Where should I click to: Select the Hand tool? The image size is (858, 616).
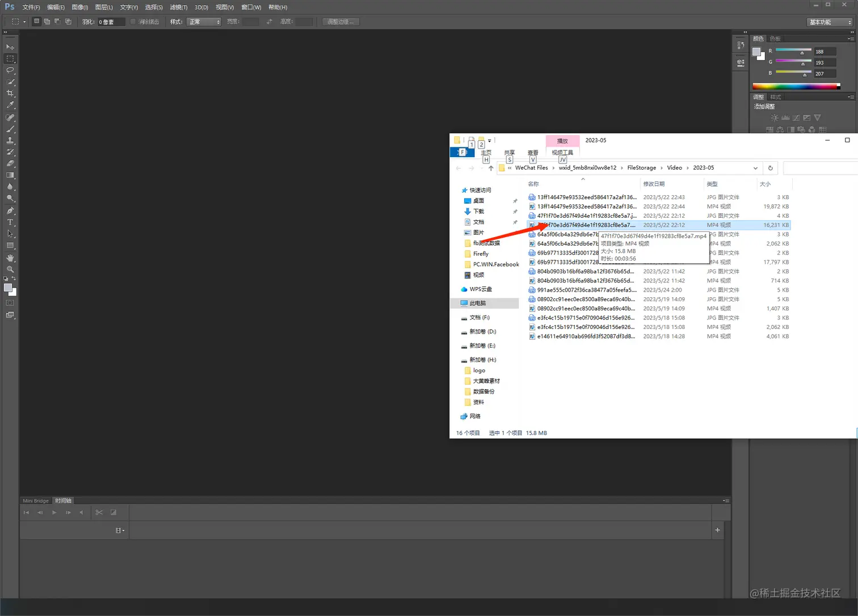point(10,258)
